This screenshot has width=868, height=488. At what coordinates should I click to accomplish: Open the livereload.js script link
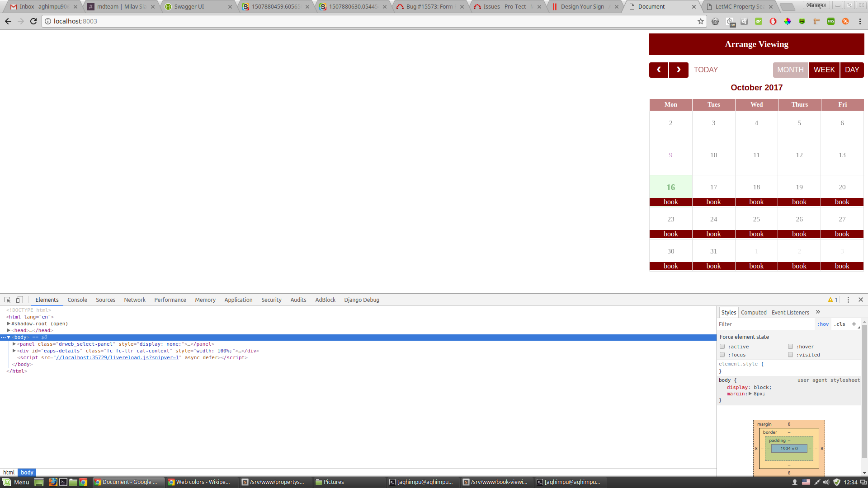117,357
